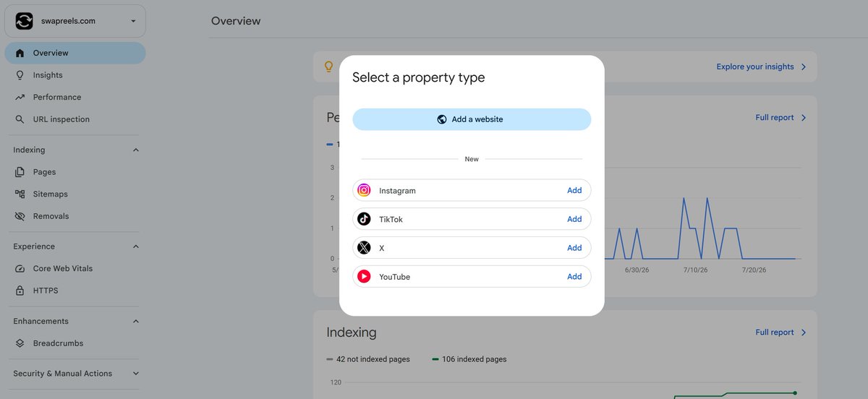The width and height of the screenshot is (868, 399).
Task: Click the Explore your insights link
Action: click(755, 66)
